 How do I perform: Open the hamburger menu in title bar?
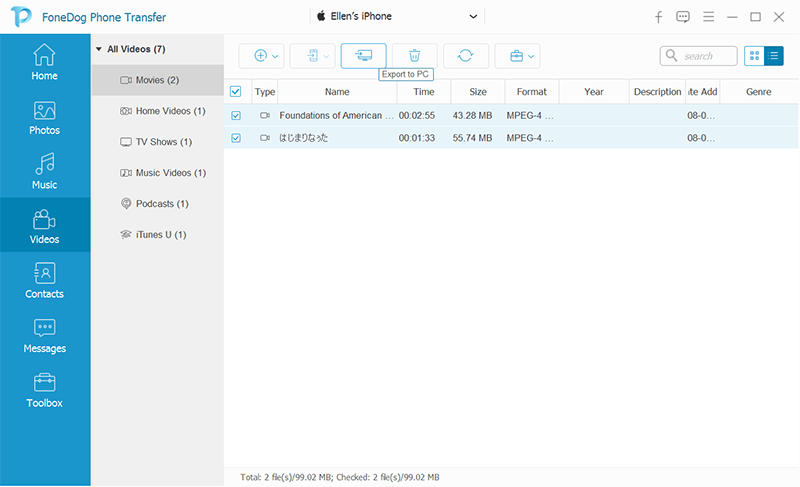pyautogui.click(x=708, y=17)
